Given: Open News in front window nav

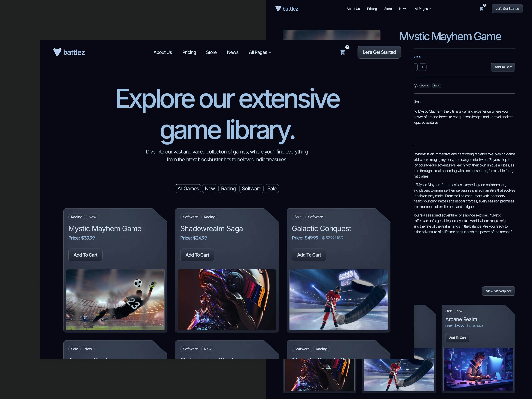Looking at the screenshot, I should tap(233, 52).
